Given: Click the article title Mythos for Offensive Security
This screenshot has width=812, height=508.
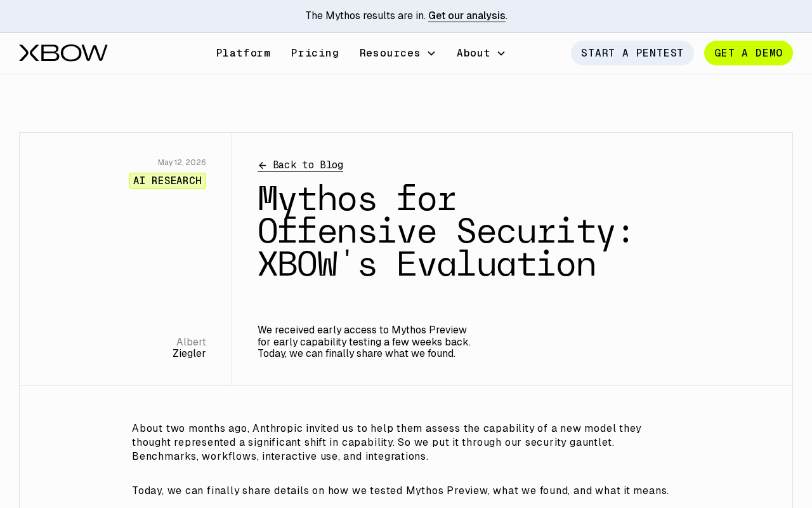Looking at the screenshot, I should click(446, 232).
